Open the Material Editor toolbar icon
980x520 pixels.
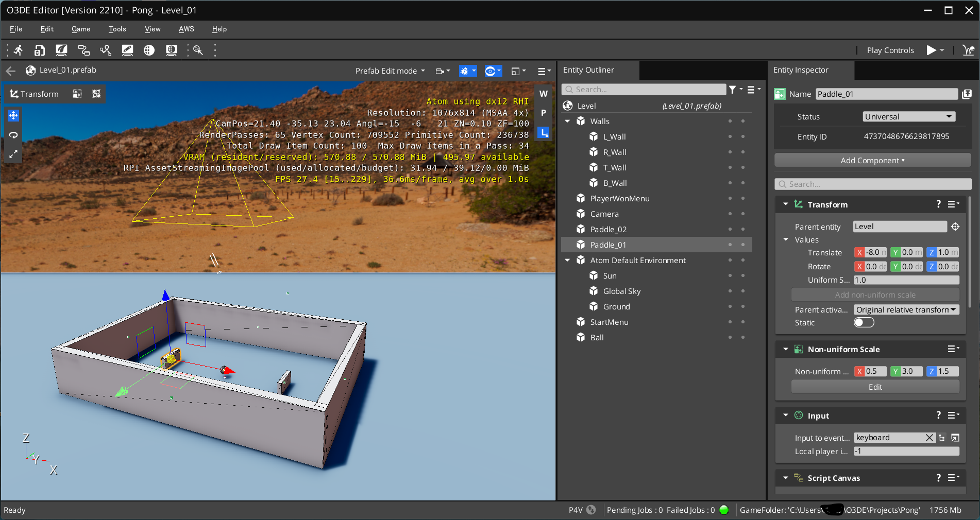point(62,50)
